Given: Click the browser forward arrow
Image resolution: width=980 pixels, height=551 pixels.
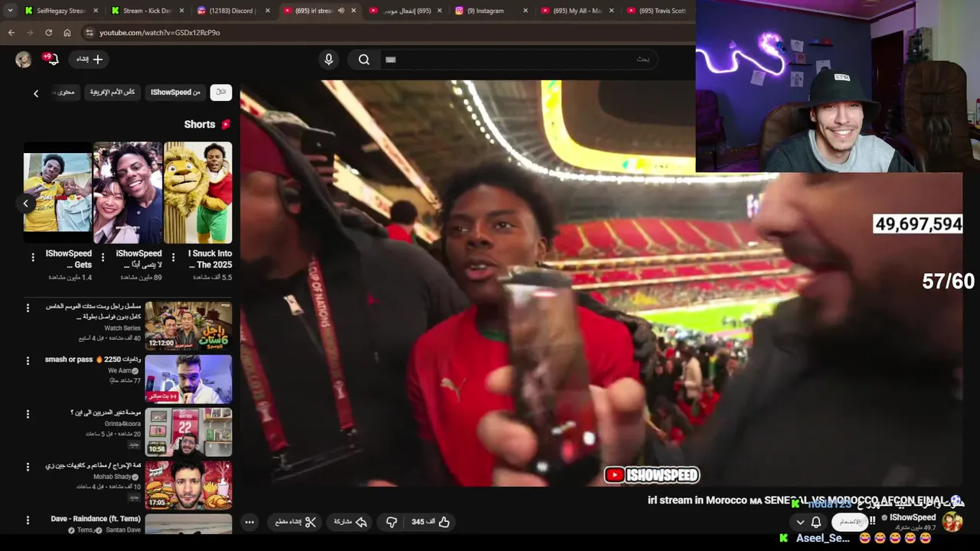Looking at the screenshot, I should (29, 33).
